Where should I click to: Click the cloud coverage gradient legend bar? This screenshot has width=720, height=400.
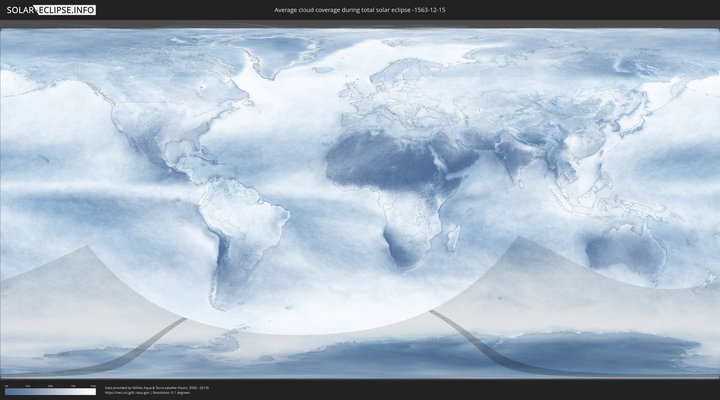[50, 391]
